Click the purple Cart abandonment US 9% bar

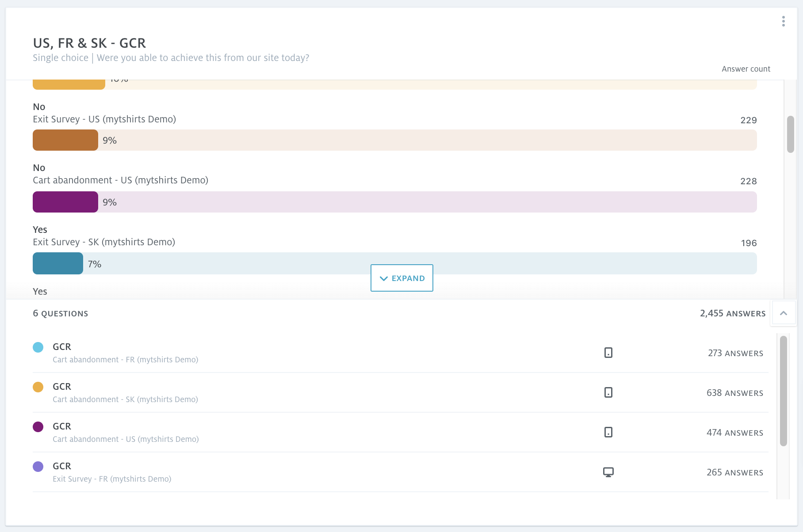point(65,202)
